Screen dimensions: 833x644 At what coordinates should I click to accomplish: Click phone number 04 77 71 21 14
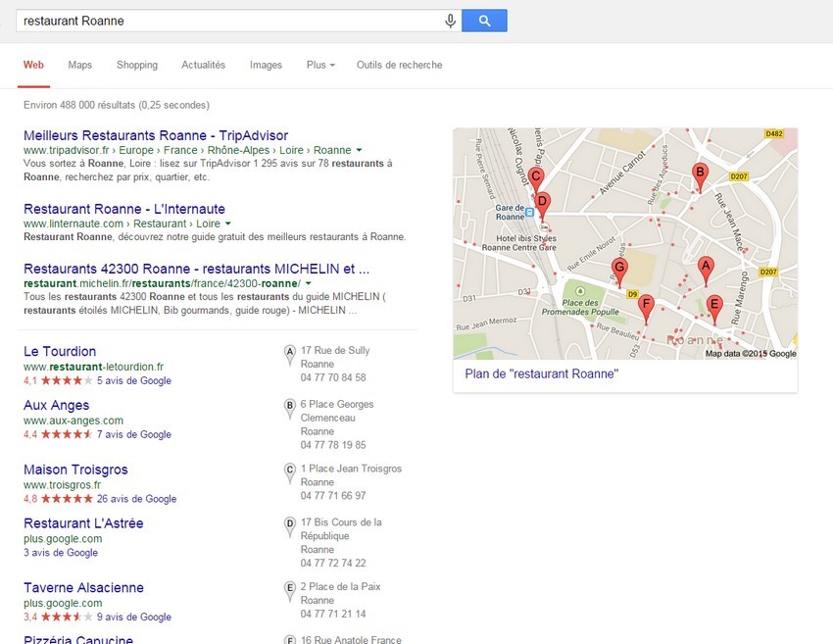pyautogui.click(x=333, y=614)
